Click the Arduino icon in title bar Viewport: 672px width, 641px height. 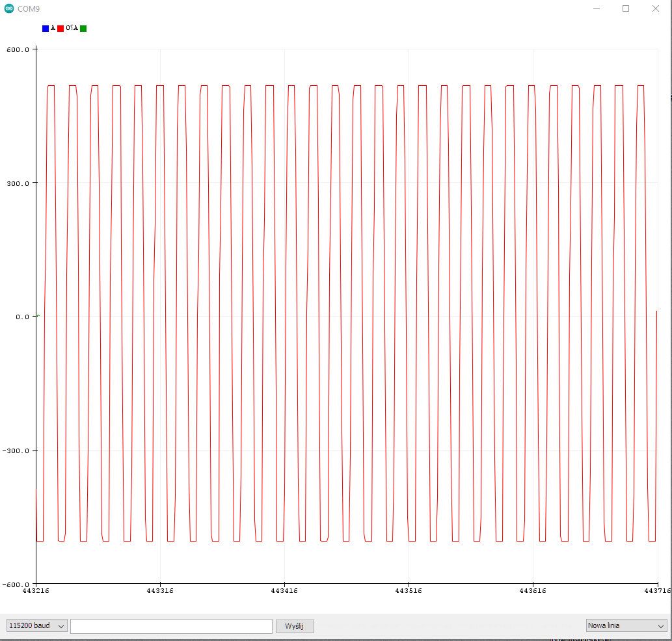[x=9, y=8]
